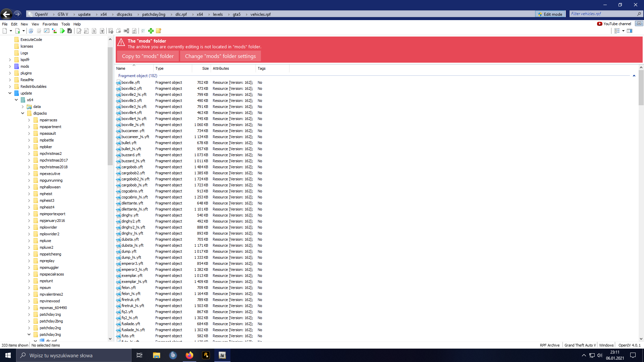The image size is (644, 362).
Task: Open the Tools menu
Action: click(65, 24)
